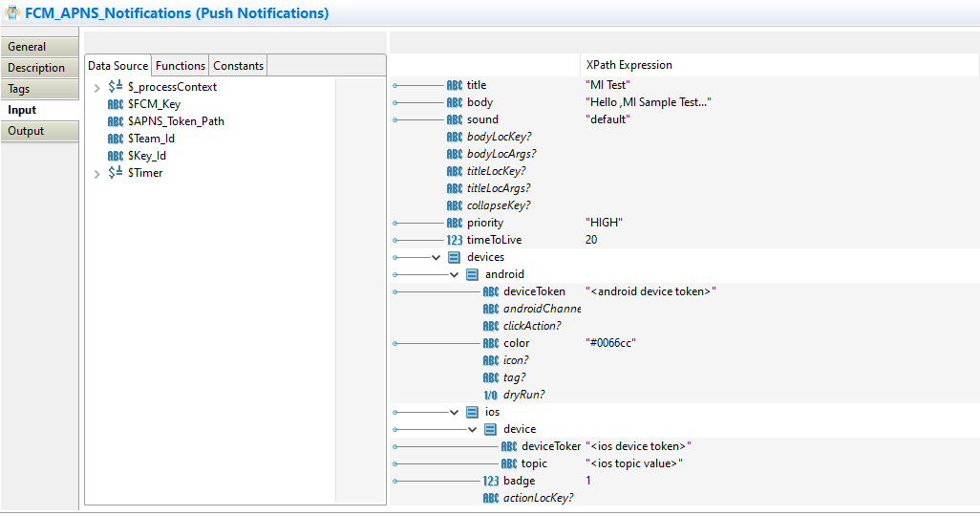The height and width of the screenshot is (516, 980).
Task: Select the titleLocKey? element
Action: 497,171
